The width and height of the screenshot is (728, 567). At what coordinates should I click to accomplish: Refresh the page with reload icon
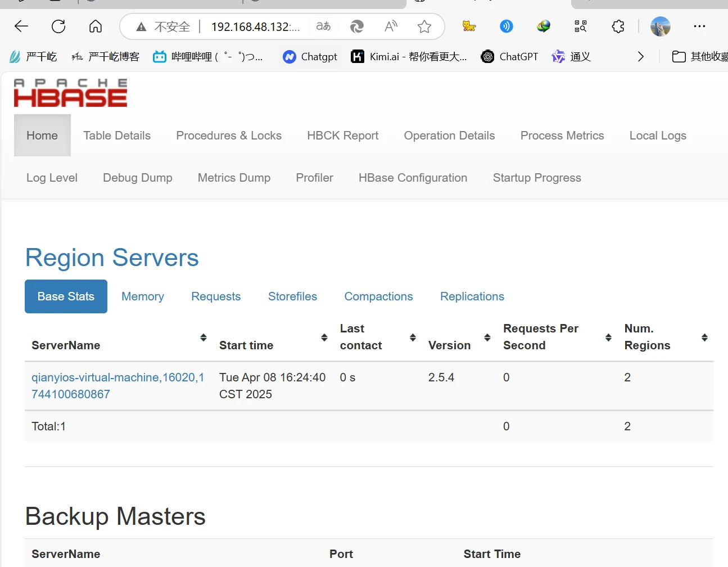point(58,26)
